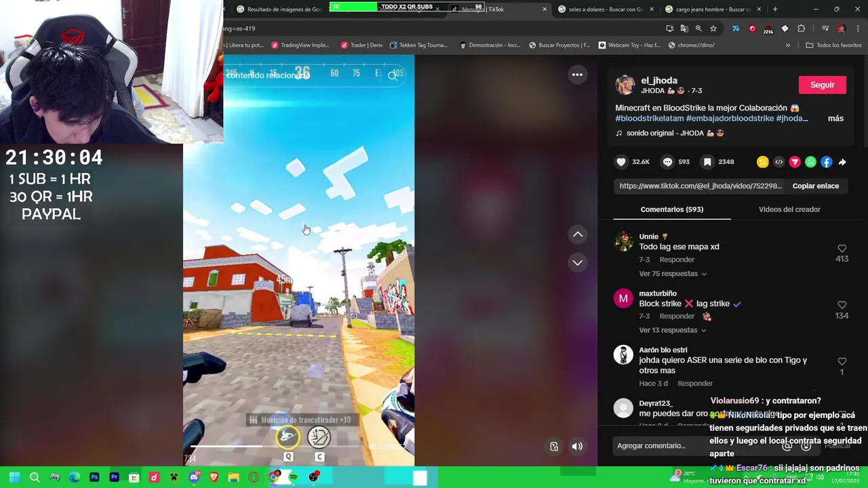Open File Explorer from the taskbar
Viewport: 868px width, 488px height.
[233, 477]
